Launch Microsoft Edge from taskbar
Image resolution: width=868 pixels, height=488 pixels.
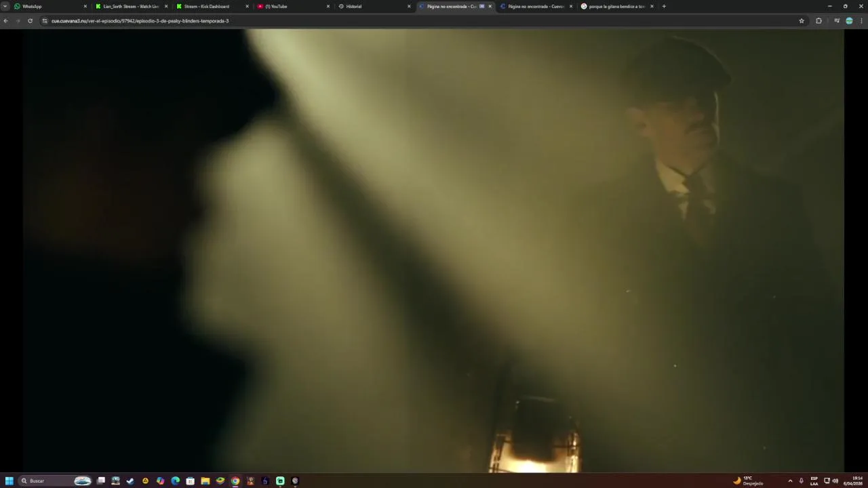coord(176,481)
